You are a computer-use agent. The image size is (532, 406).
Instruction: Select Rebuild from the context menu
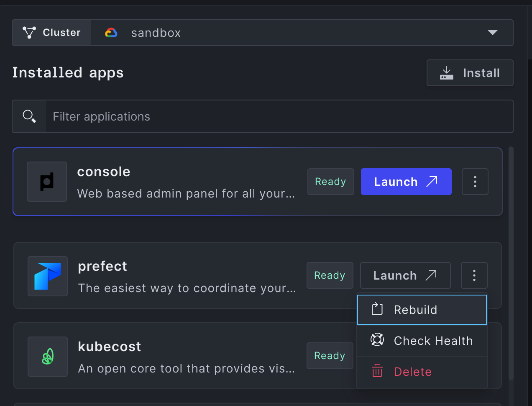click(x=422, y=310)
